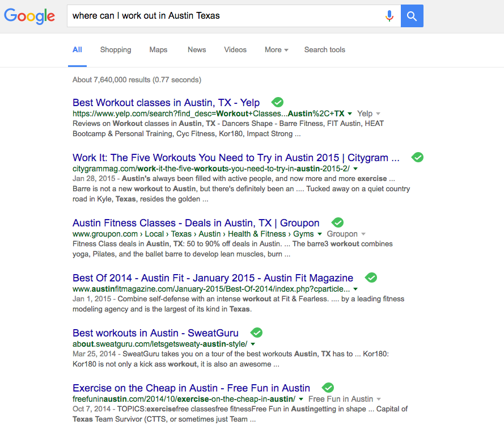Click the citygrammag.com green URL text
The height and width of the screenshot is (429, 504).
click(211, 169)
